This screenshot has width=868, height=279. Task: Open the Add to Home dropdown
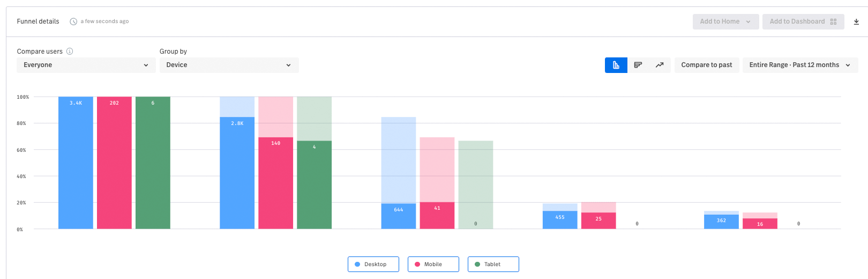[x=725, y=21]
